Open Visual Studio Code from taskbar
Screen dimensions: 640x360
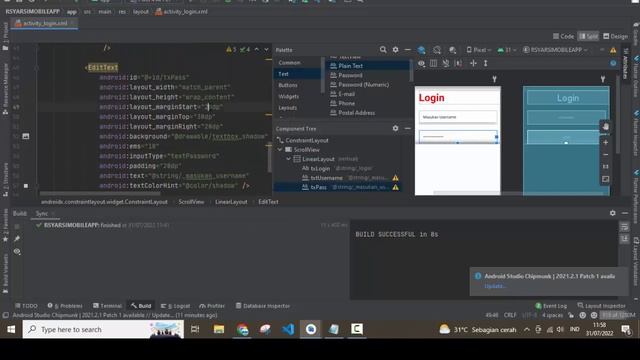tap(288, 329)
